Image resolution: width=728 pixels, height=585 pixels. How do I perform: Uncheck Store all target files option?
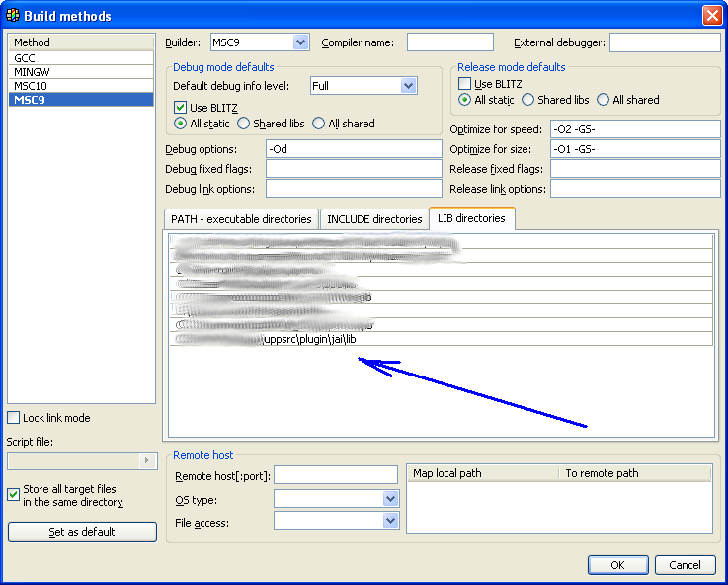tap(14, 494)
